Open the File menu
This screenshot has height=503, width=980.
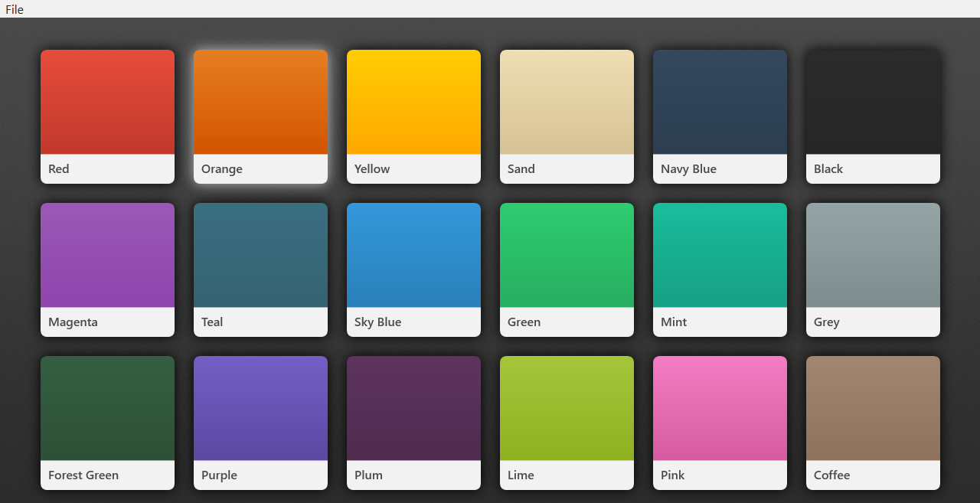(x=15, y=9)
